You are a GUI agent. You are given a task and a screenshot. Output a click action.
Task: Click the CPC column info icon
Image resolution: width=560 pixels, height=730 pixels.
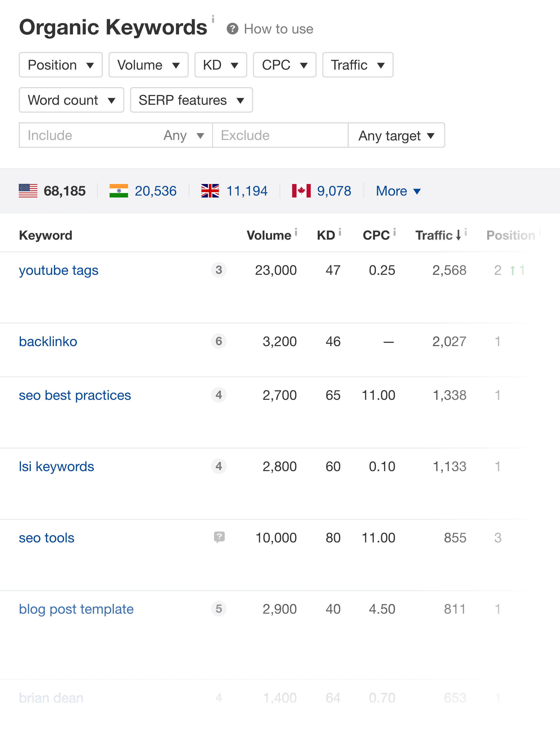pos(394,232)
